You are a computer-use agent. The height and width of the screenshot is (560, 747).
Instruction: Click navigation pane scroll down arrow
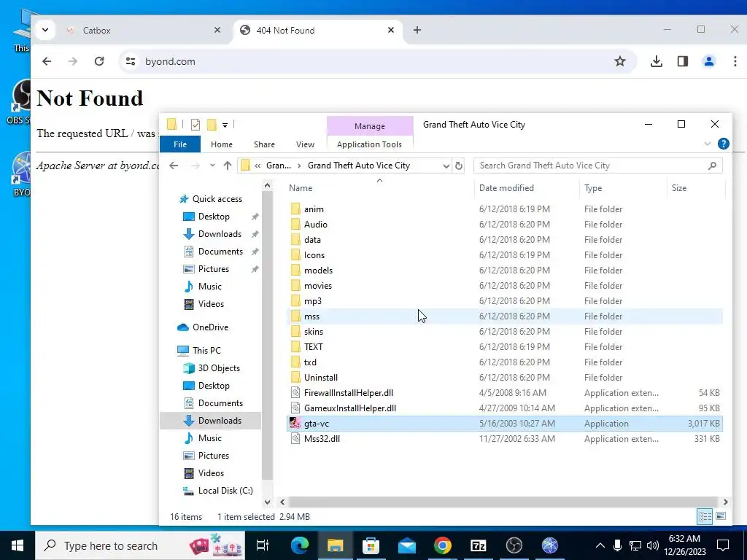point(267,502)
